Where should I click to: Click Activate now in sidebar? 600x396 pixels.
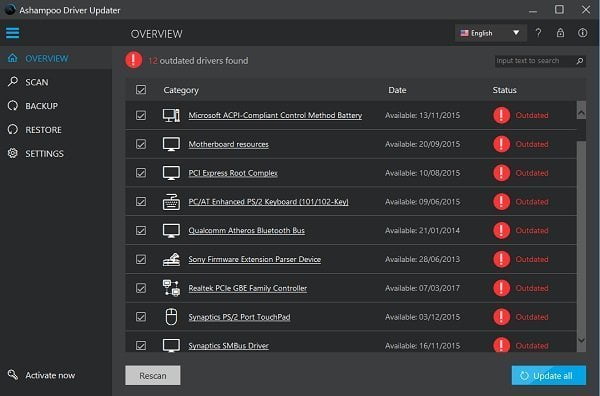click(42, 375)
